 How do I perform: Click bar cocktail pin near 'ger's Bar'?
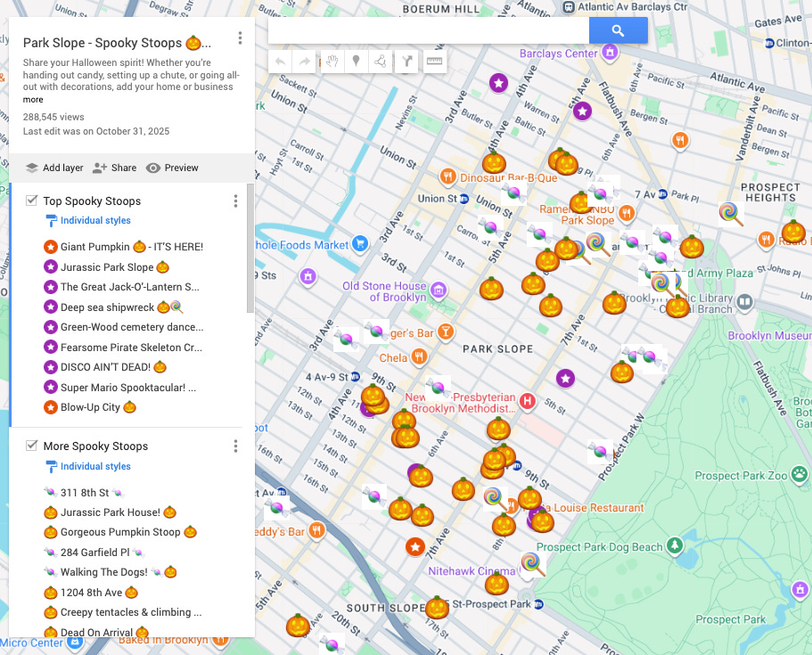tap(446, 332)
